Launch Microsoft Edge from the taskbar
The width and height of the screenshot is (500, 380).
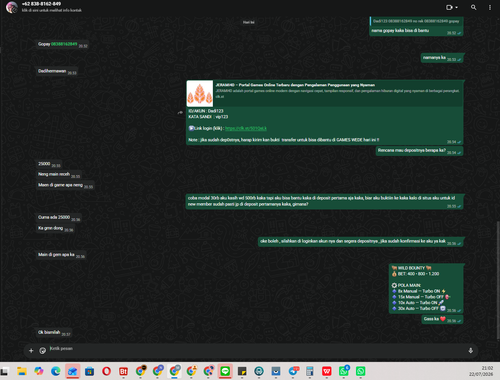tap(56, 371)
